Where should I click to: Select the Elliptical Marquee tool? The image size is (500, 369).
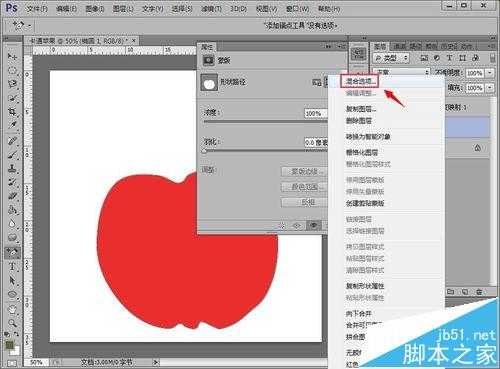coord(12,70)
